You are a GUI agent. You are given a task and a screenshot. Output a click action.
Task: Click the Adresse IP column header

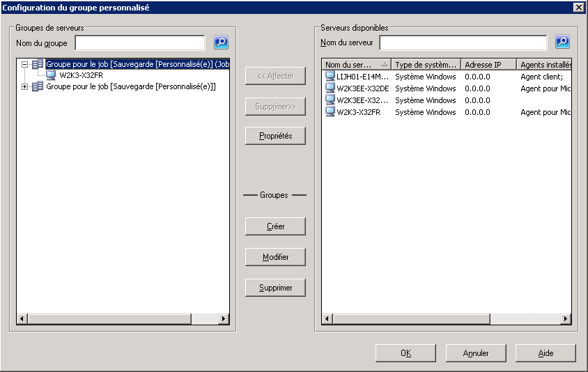[x=488, y=65]
